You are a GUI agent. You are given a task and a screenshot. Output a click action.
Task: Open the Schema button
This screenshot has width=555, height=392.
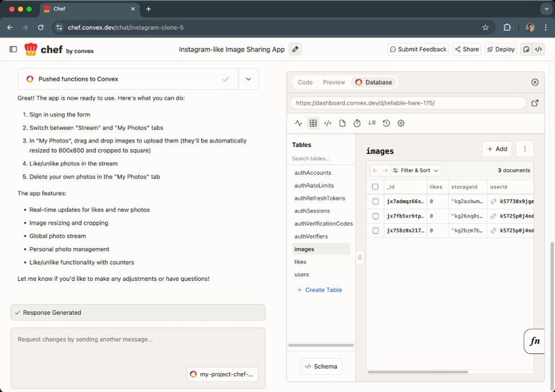pos(321,366)
